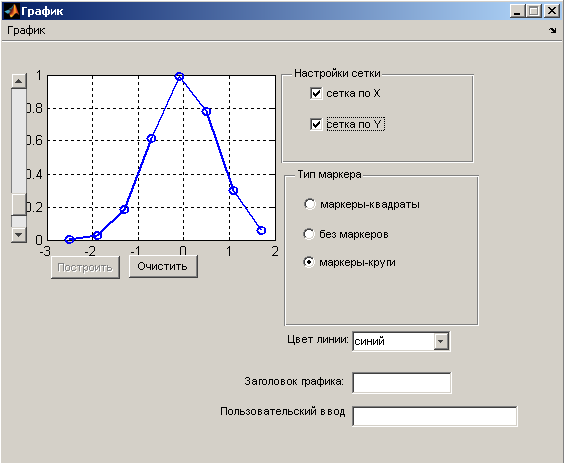Minimize the График window
Image resolution: width=564 pixels, height=463 pixels.
tap(517, 11)
